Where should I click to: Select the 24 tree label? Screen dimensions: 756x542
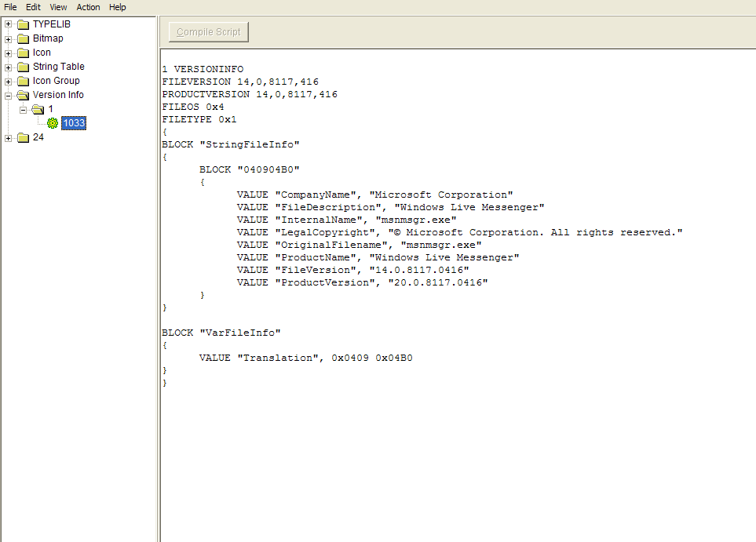click(x=38, y=137)
